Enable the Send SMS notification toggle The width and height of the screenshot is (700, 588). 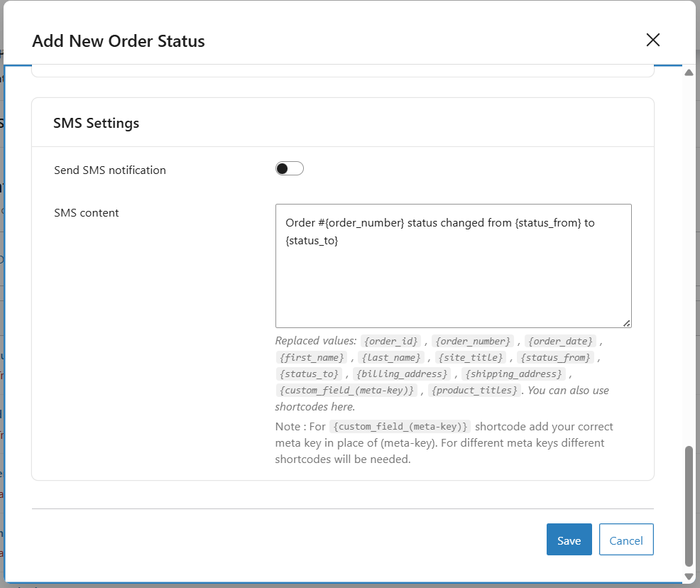(x=290, y=169)
